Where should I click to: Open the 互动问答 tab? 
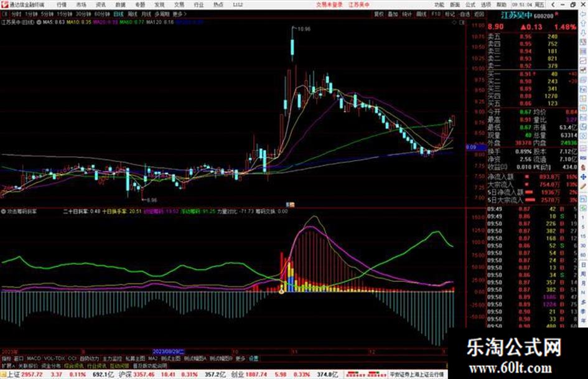119,366
